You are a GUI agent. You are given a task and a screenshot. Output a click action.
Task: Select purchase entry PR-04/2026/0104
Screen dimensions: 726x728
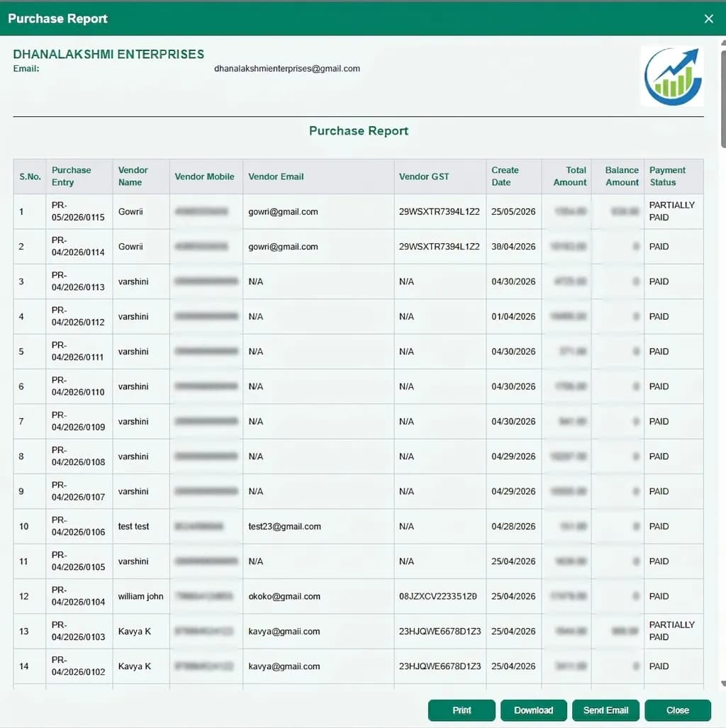pos(78,595)
